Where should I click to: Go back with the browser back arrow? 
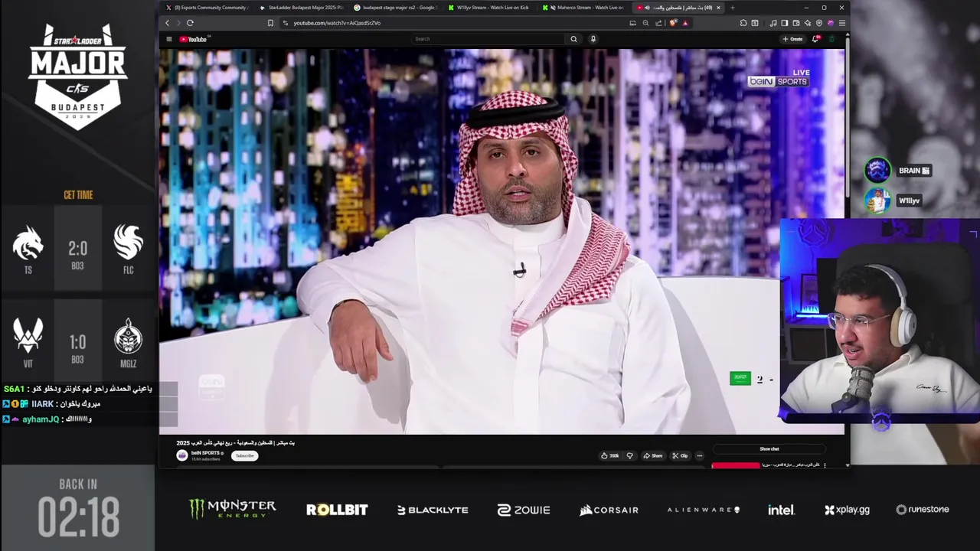point(167,23)
